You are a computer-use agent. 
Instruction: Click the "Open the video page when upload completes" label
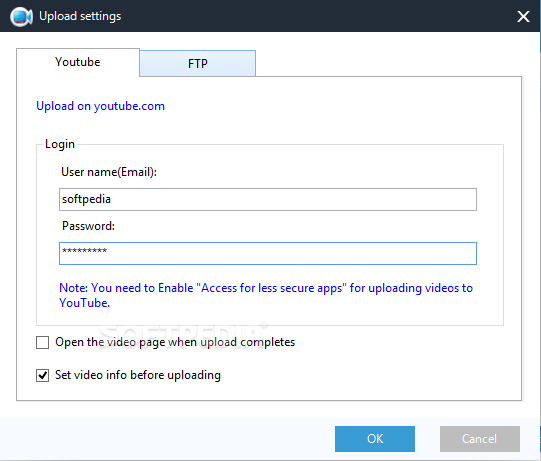175,342
